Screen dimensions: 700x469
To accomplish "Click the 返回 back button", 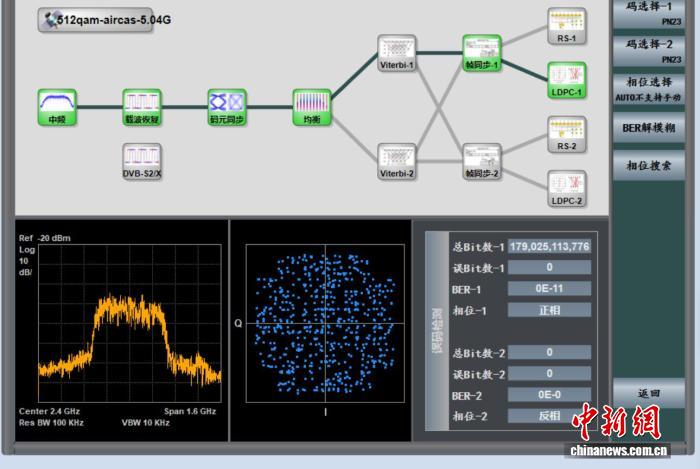I will coord(648,393).
